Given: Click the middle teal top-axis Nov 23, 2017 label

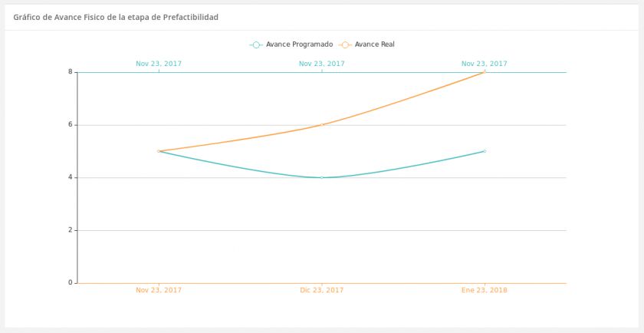Looking at the screenshot, I should tap(322, 64).
